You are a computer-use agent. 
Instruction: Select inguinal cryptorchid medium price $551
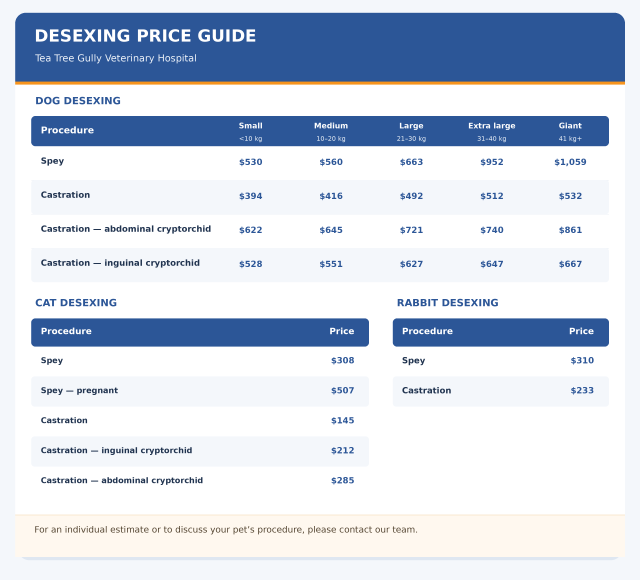pyautogui.click(x=331, y=264)
